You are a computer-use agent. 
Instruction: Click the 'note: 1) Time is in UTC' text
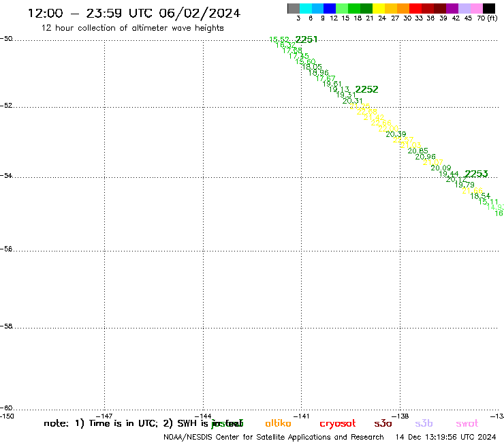[x=101, y=424]
